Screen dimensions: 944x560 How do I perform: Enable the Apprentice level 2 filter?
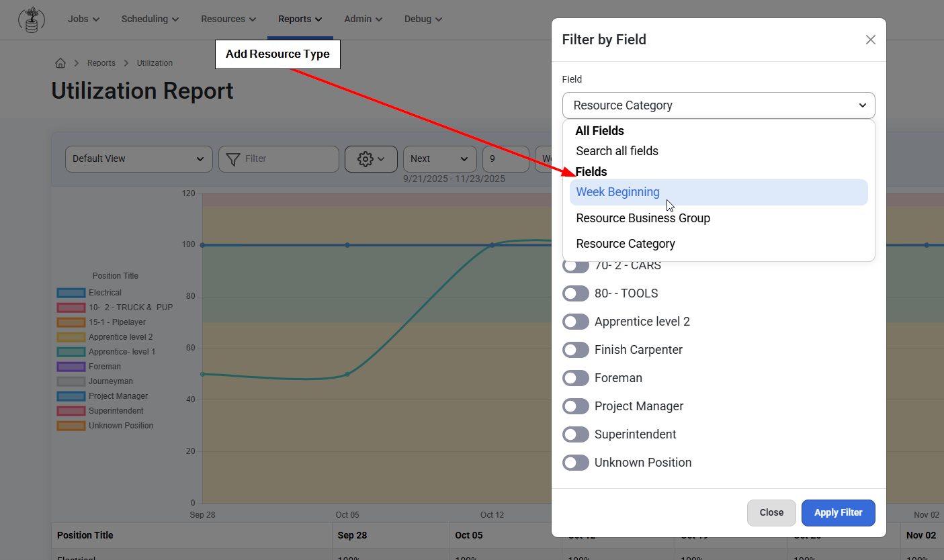(x=576, y=322)
